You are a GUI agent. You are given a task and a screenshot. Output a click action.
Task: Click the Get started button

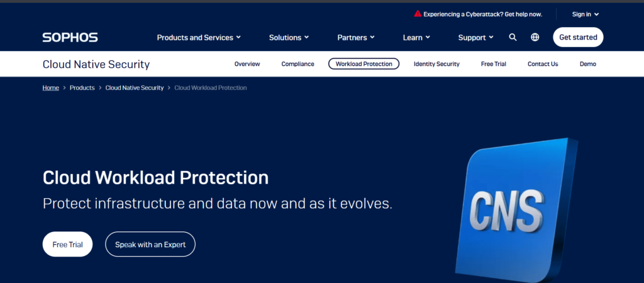pos(578,37)
